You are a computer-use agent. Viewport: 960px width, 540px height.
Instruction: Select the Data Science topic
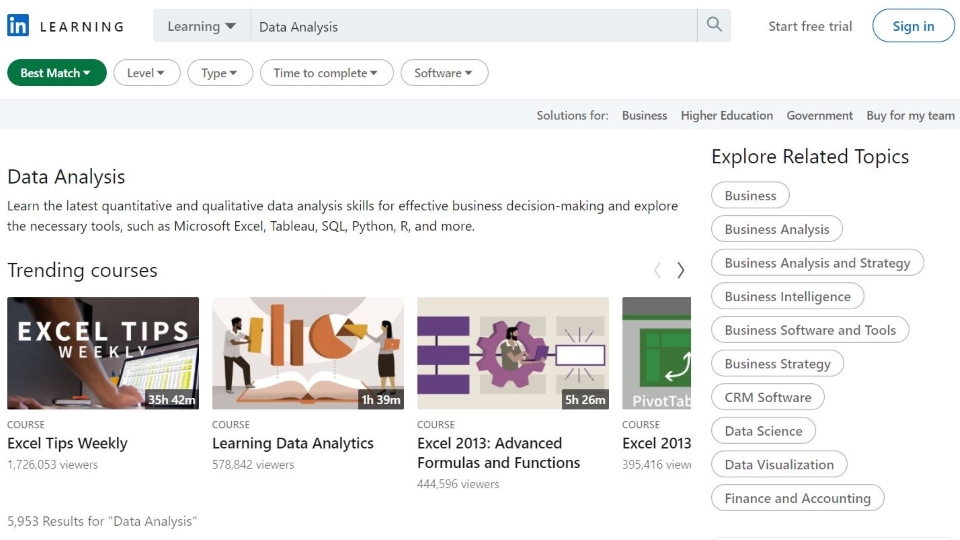click(x=763, y=431)
